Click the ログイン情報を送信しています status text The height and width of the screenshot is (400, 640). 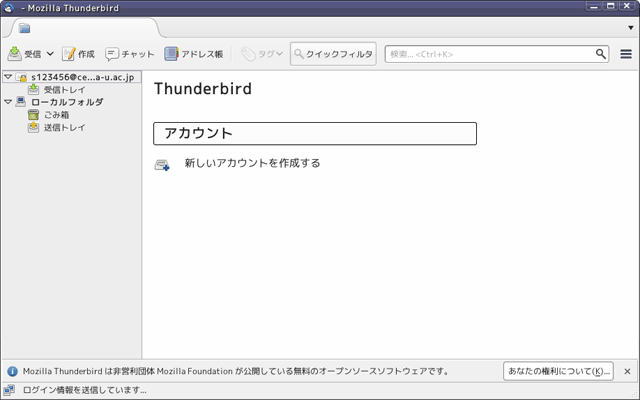(x=84, y=390)
